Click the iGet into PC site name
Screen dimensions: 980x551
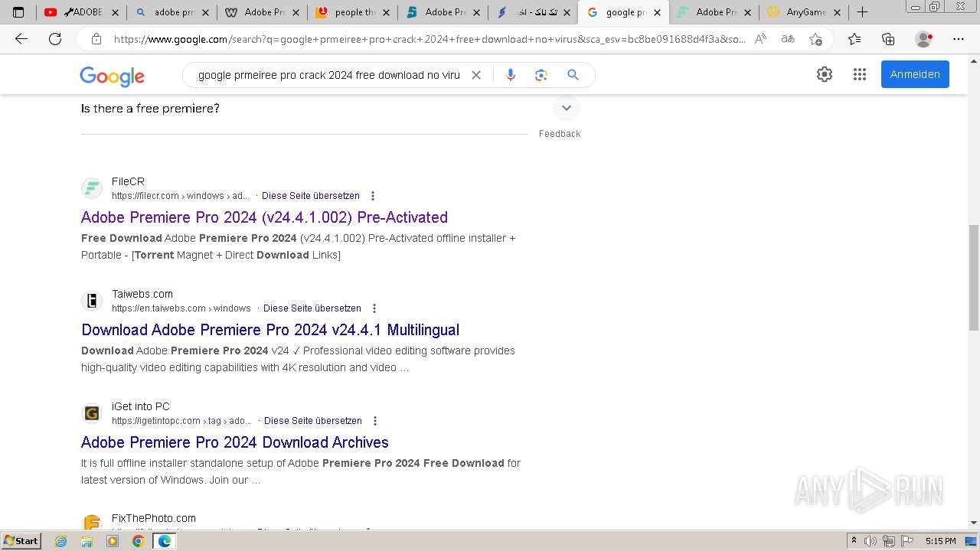pos(141,406)
